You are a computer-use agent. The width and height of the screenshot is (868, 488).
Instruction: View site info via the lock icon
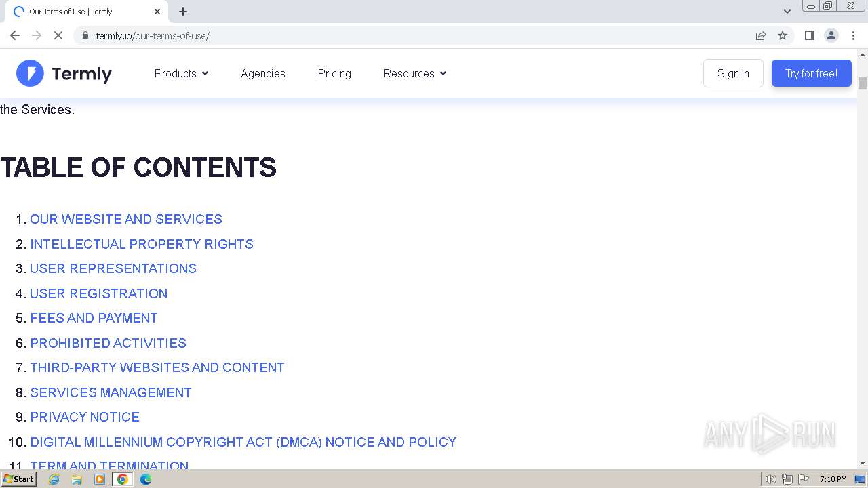(x=85, y=35)
